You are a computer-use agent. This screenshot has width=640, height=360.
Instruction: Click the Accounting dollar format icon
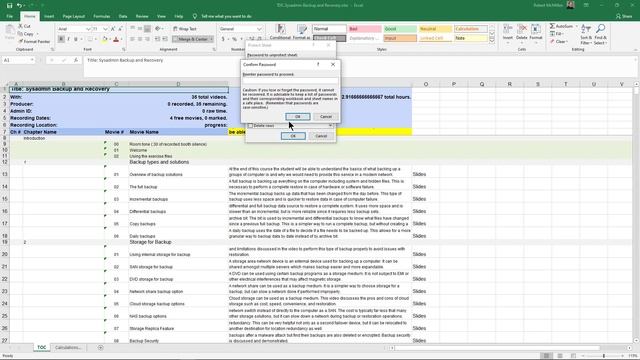click(223, 39)
